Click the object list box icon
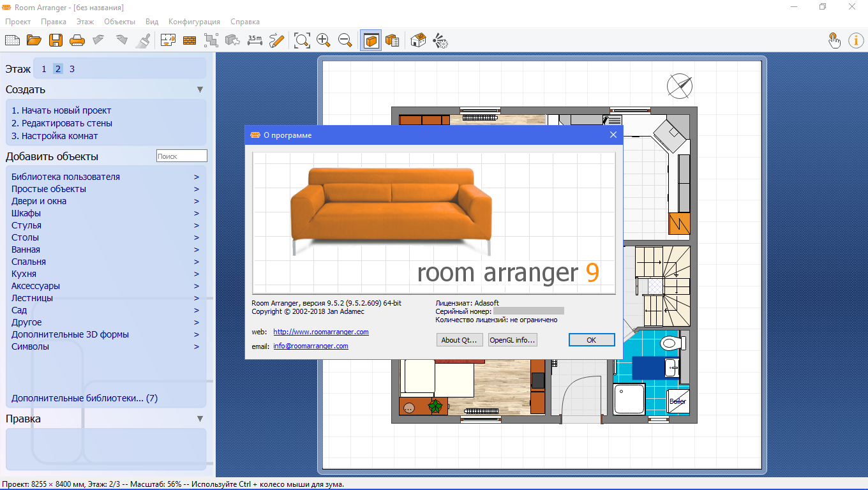Viewport: 868px width, 490px height. point(393,40)
